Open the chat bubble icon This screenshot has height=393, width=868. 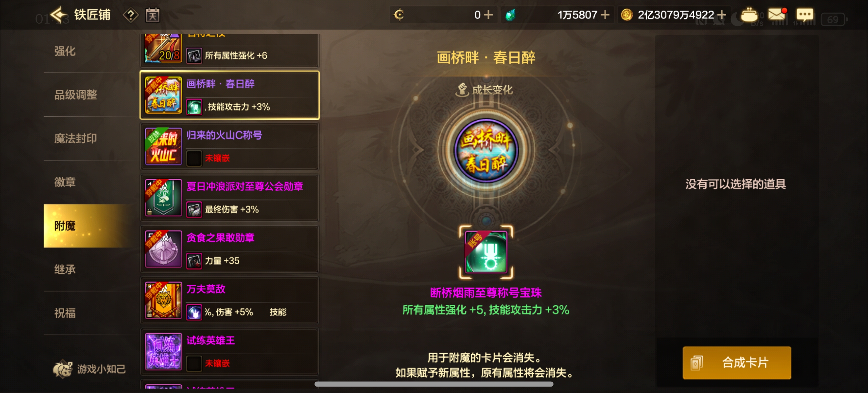click(x=805, y=15)
